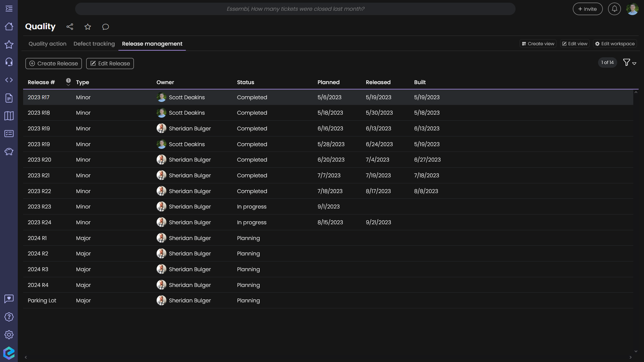Select the 2023 R24 release row
The height and width of the screenshot is (362, 644).
(x=328, y=222)
